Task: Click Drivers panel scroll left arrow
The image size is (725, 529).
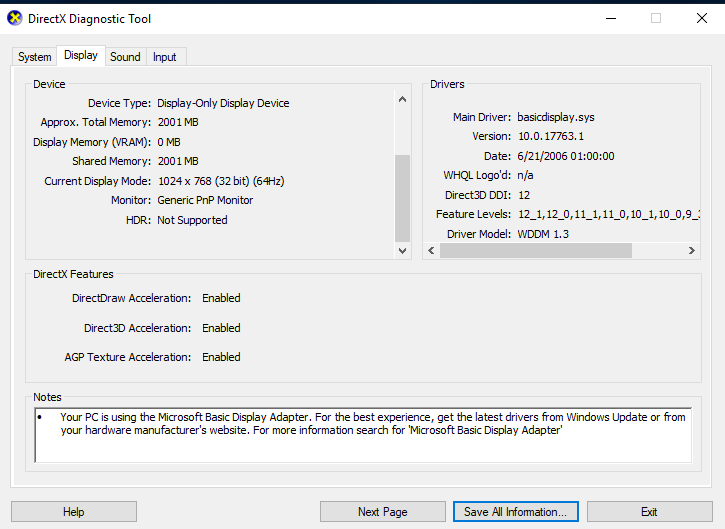Action: (x=431, y=251)
